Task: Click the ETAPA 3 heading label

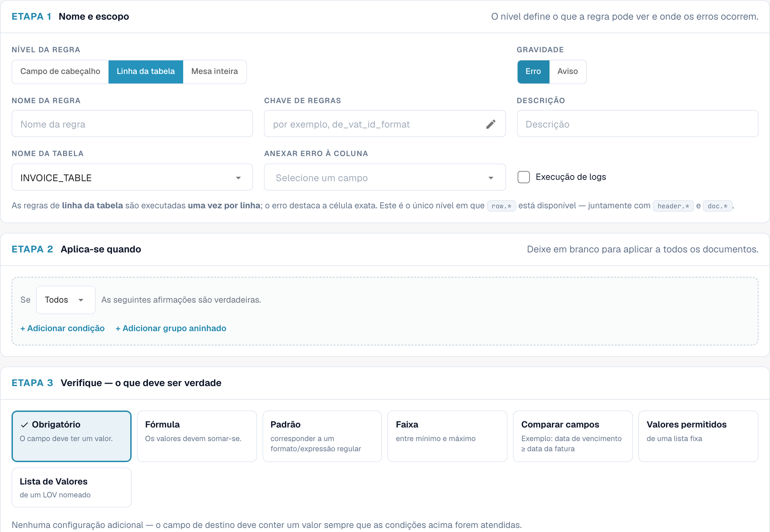Action: pyautogui.click(x=32, y=383)
